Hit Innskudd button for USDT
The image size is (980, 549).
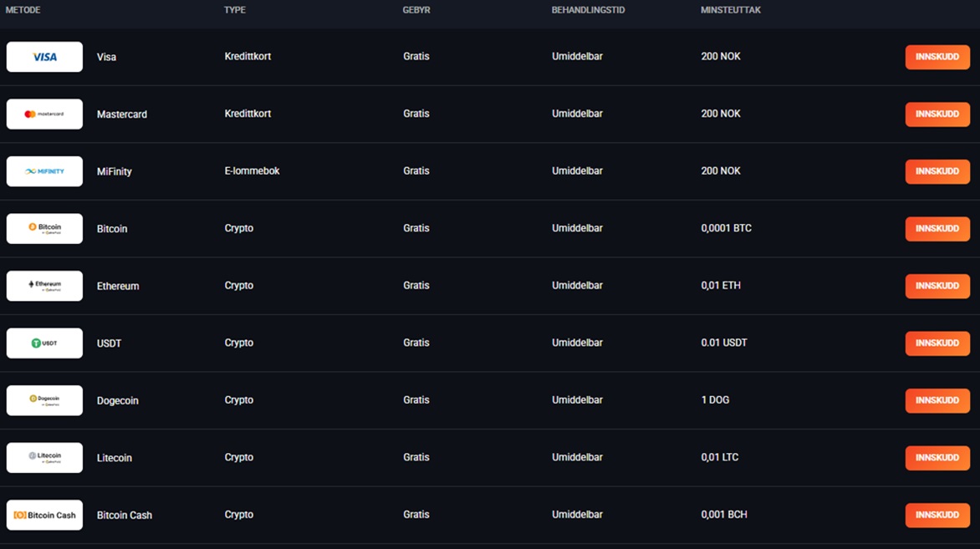(937, 343)
